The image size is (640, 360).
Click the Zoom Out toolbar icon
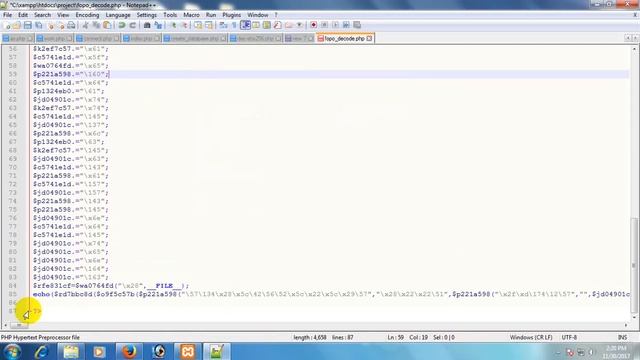[x=184, y=25]
